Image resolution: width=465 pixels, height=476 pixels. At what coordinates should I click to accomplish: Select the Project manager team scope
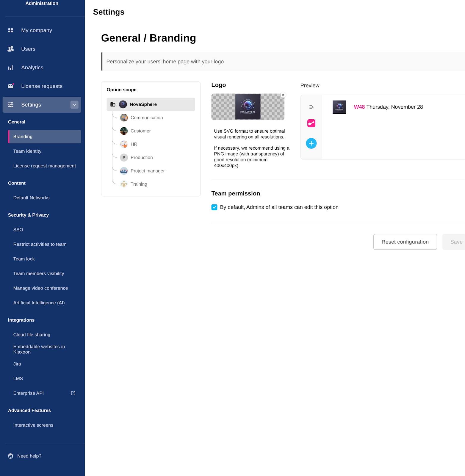coord(147,171)
